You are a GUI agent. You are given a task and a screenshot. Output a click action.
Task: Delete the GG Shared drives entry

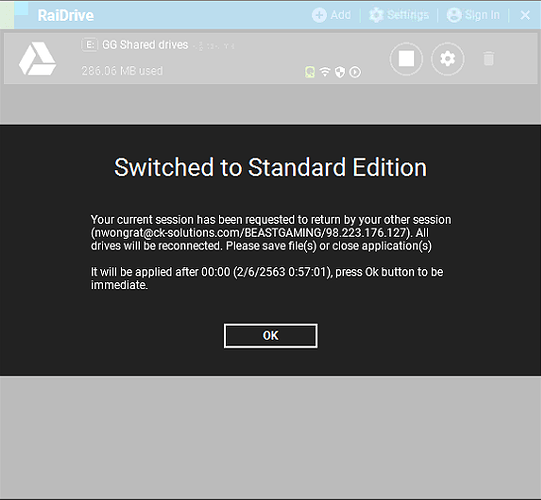pos(489,58)
